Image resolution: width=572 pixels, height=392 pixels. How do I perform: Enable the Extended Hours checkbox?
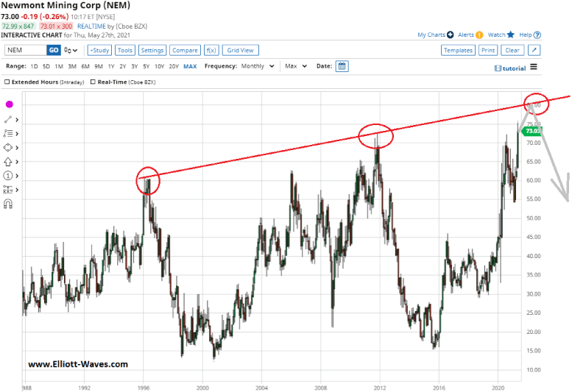click(8, 82)
